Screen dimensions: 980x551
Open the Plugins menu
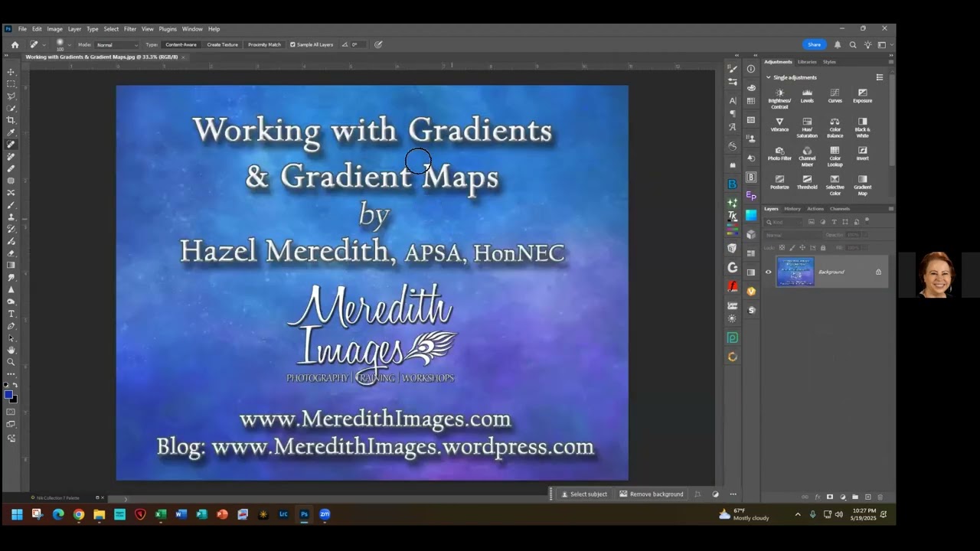(168, 29)
